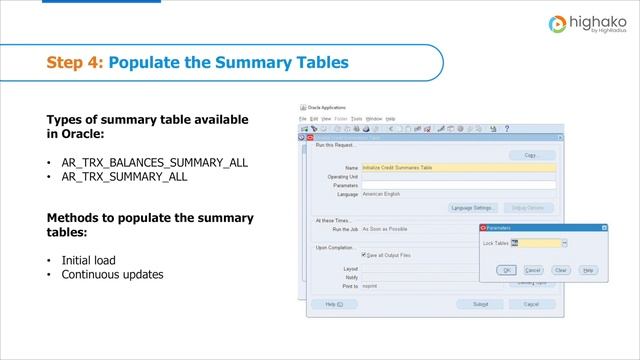Viewport: 640px width, 360px height.
Task: Click the Layout field
Action: pos(420,269)
